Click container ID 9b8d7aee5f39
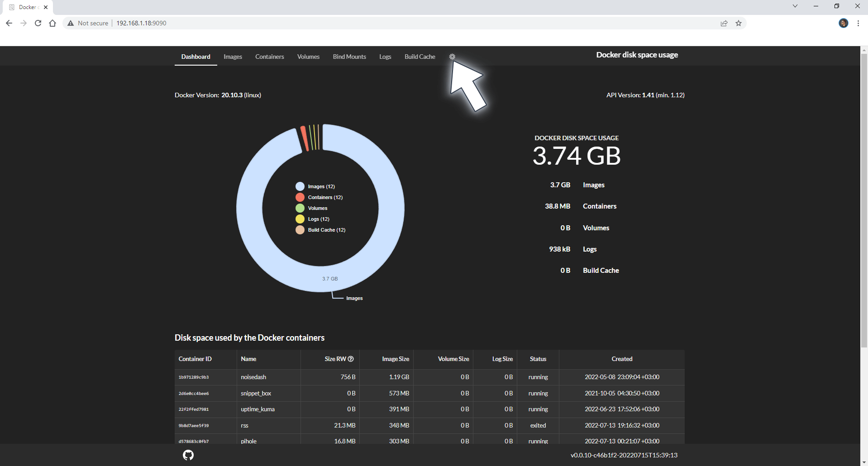This screenshot has width=868, height=466. pos(194,425)
